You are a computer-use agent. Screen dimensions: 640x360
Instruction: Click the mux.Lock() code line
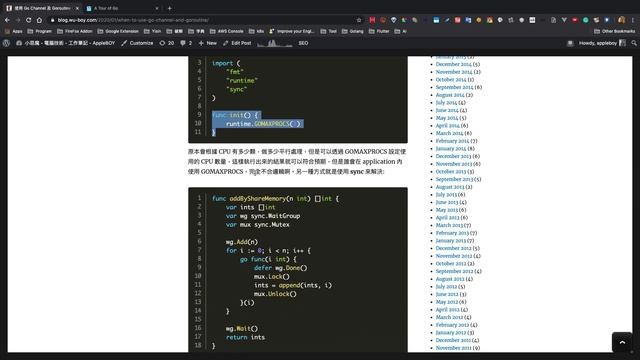point(271,276)
